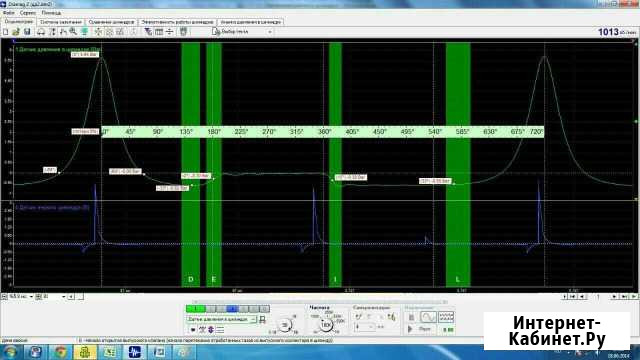Click the first small icon below sensor dropdown
Screen dimensions: 640x360
click(193, 329)
